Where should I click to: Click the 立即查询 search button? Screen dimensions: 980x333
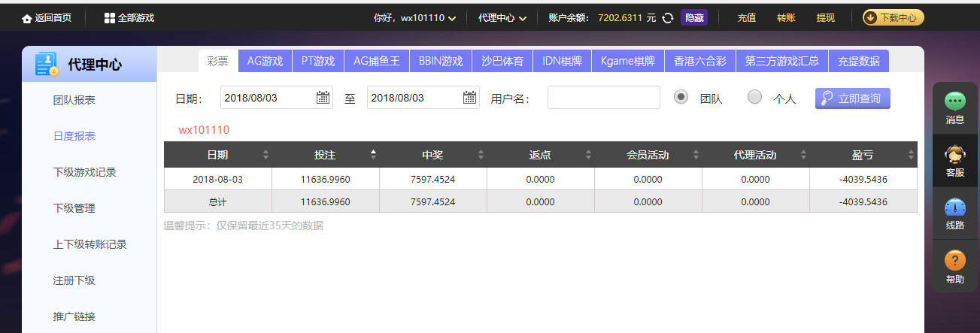coord(853,98)
